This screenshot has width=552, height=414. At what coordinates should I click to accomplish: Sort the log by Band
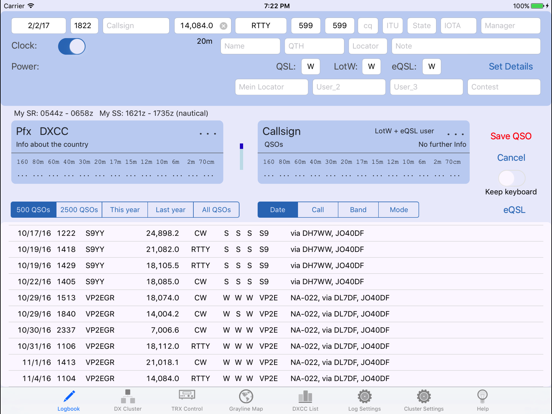click(358, 210)
